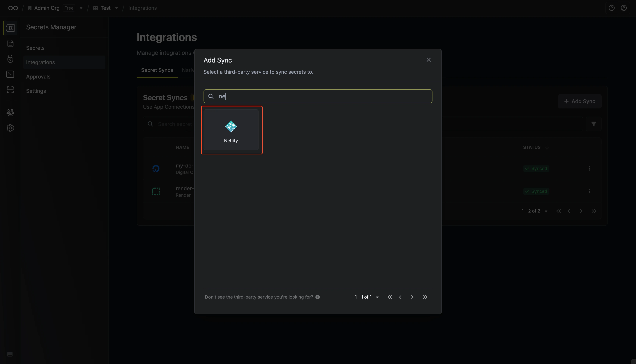
Task: Open options menu for my-do row
Action: (x=589, y=169)
